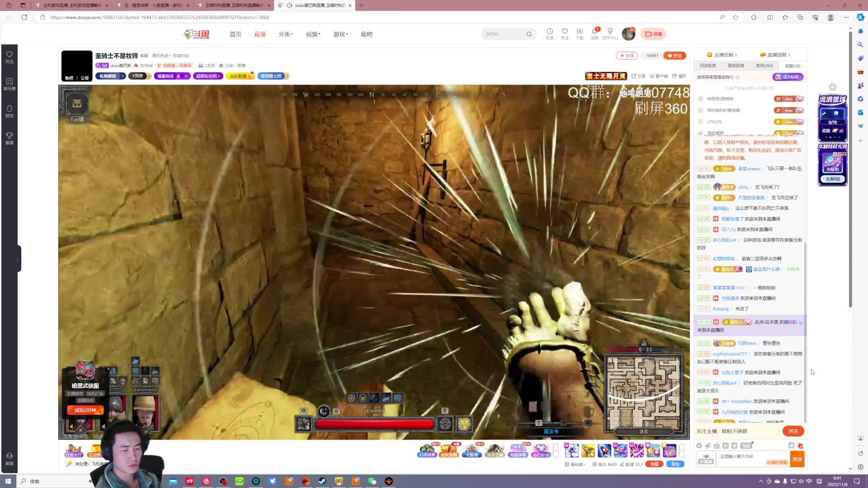This screenshot has height=488, width=868.
Task: Open the 最强勇士团 badge
Action: coord(273,76)
